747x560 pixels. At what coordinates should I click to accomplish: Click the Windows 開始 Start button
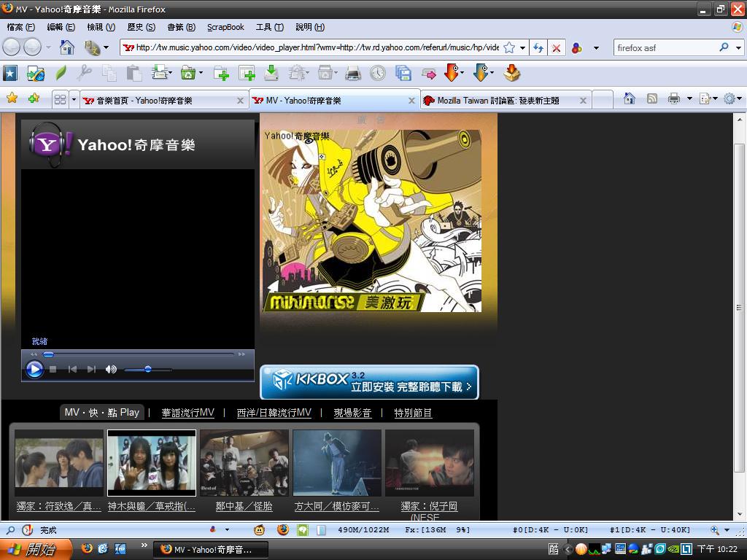tap(36, 550)
